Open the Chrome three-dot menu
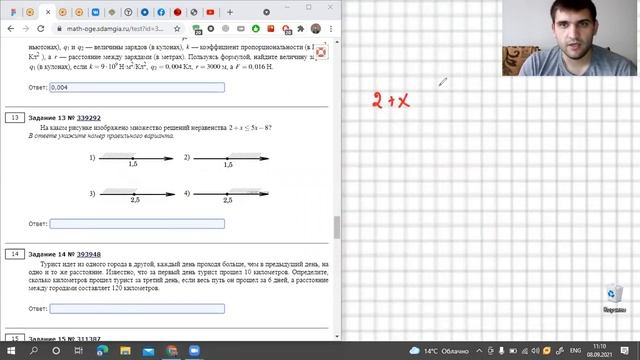 (x=331, y=29)
